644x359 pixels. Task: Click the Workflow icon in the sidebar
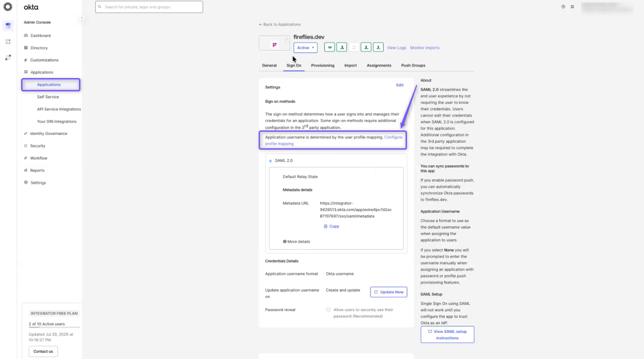[x=26, y=158]
